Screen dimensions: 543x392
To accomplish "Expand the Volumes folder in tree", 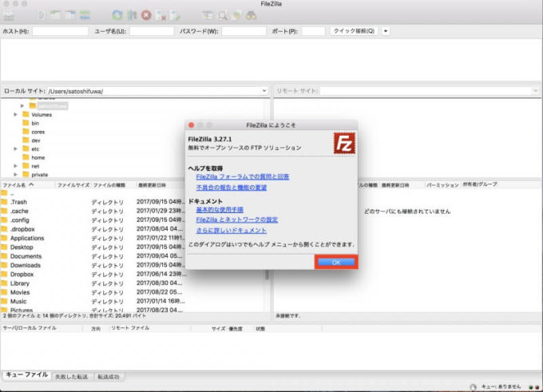I will (x=15, y=114).
